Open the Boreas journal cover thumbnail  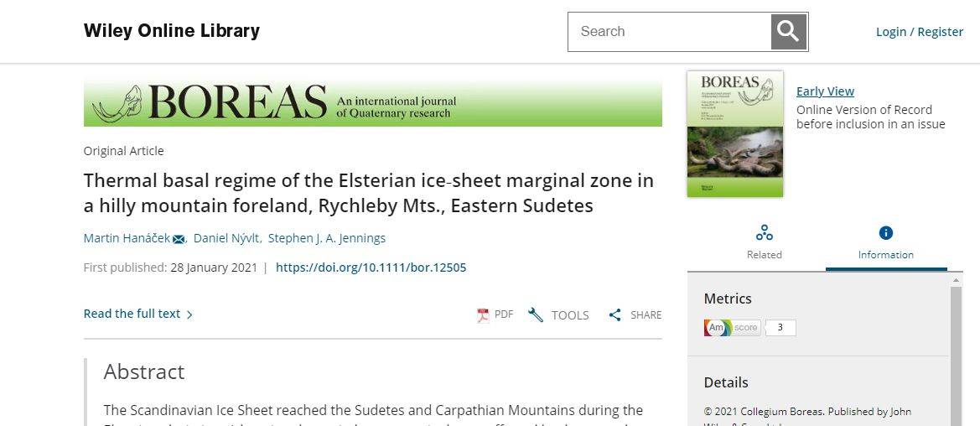click(734, 134)
